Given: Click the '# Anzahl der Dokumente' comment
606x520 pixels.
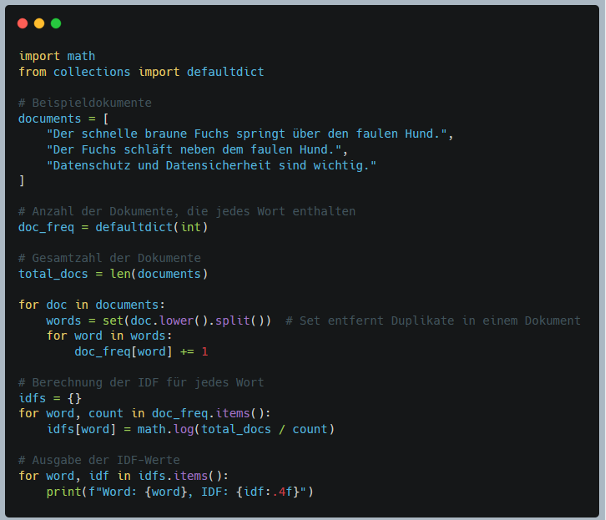Looking at the screenshot, I should (187, 211).
